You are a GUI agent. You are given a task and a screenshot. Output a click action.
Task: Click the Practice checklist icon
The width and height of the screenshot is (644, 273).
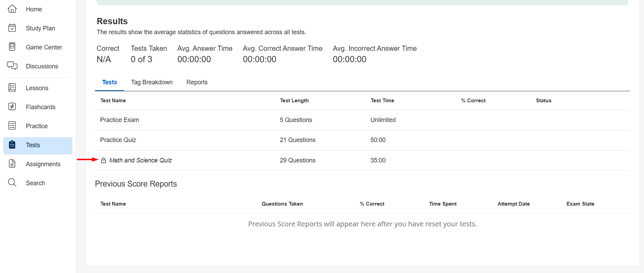12,126
